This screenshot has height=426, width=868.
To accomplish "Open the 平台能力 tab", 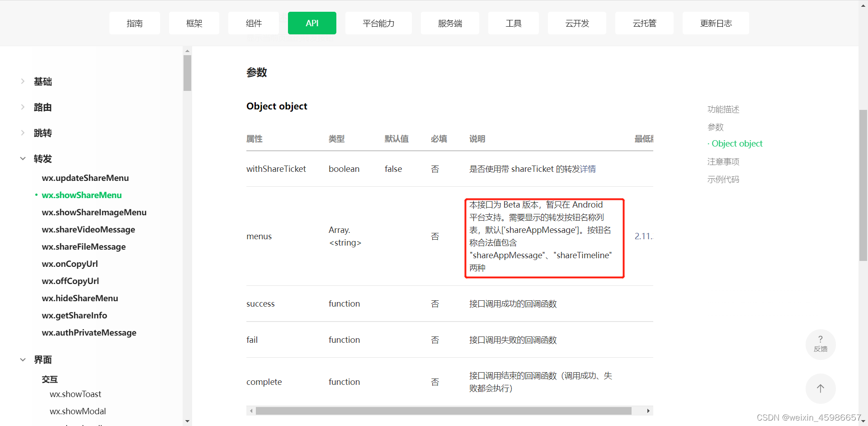I will point(378,23).
